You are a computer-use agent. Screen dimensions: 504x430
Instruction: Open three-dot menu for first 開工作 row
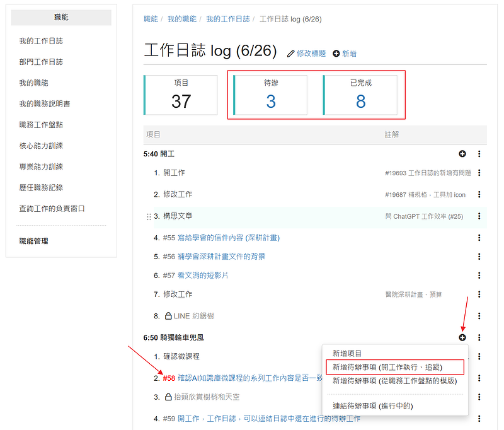pyautogui.click(x=479, y=173)
